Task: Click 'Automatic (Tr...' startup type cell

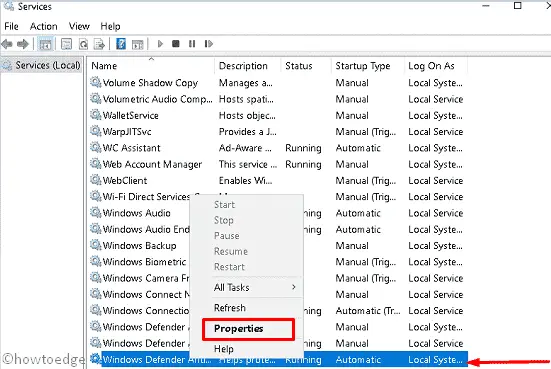Action: click(368, 311)
